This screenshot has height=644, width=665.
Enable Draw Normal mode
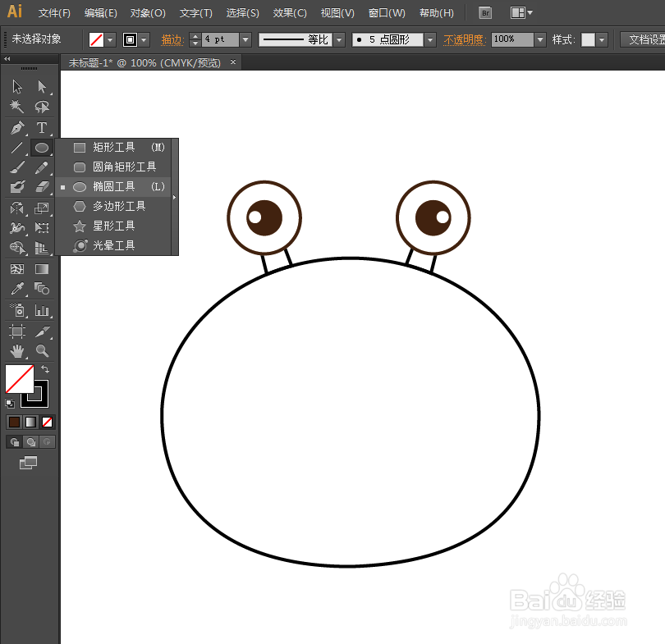click(x=15, y=442)
